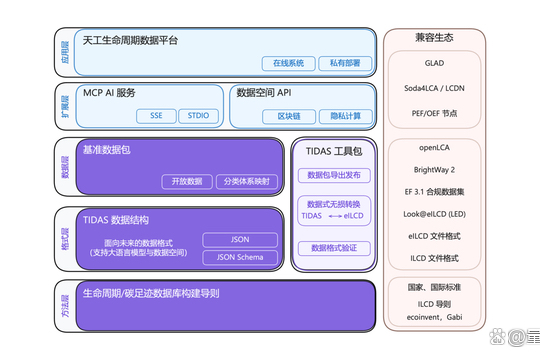The image size is (540, 360).
Task: Click the openLCA entry
Action: tap(434, 148)
